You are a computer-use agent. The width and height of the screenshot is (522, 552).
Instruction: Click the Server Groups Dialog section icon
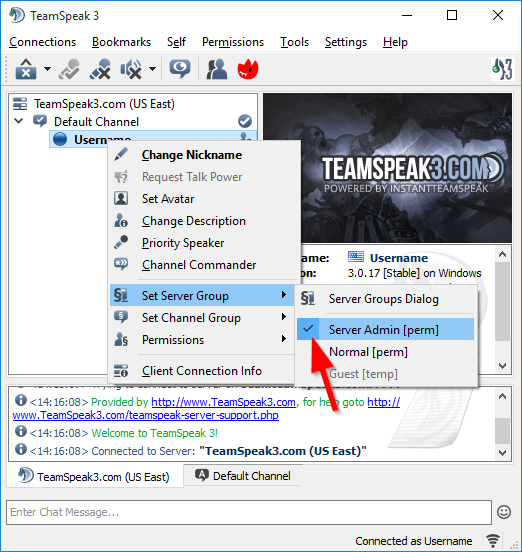pos(308,299)
